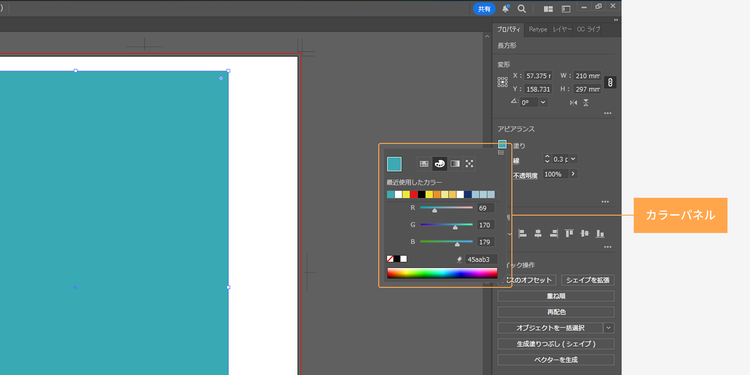Switch to the CC ライブ tab
The height and width of the screenshot is (375, 750).
click(x=588, y=29)
